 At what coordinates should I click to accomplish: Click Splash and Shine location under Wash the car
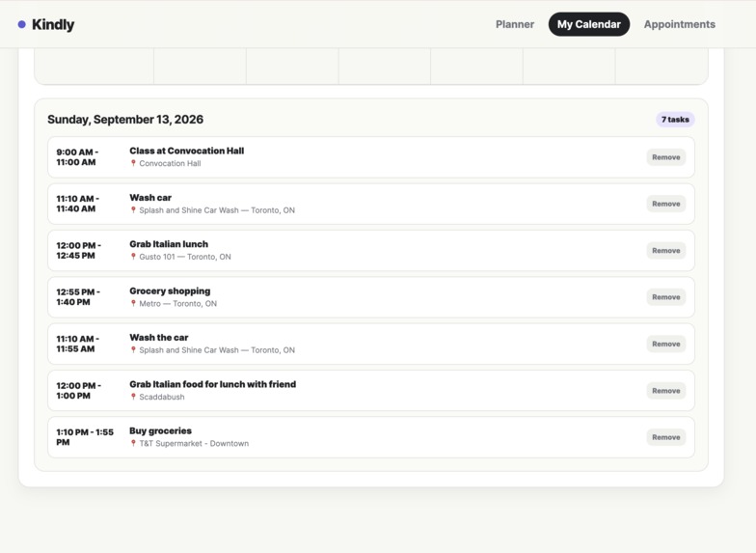217,350
